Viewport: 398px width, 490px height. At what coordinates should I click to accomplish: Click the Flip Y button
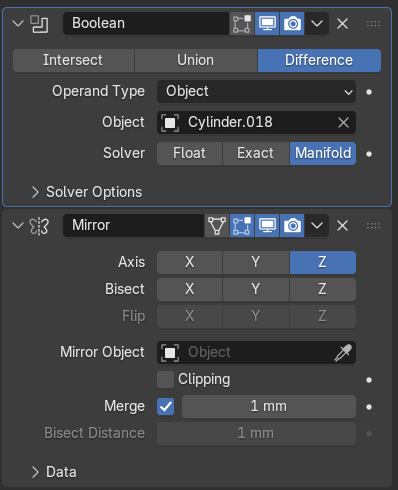point(256,316)
